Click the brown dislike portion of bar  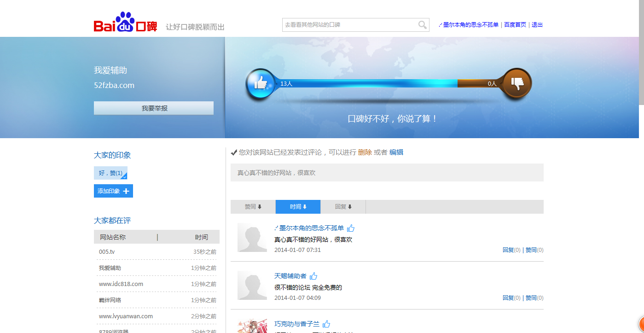(x=479, y=84)
